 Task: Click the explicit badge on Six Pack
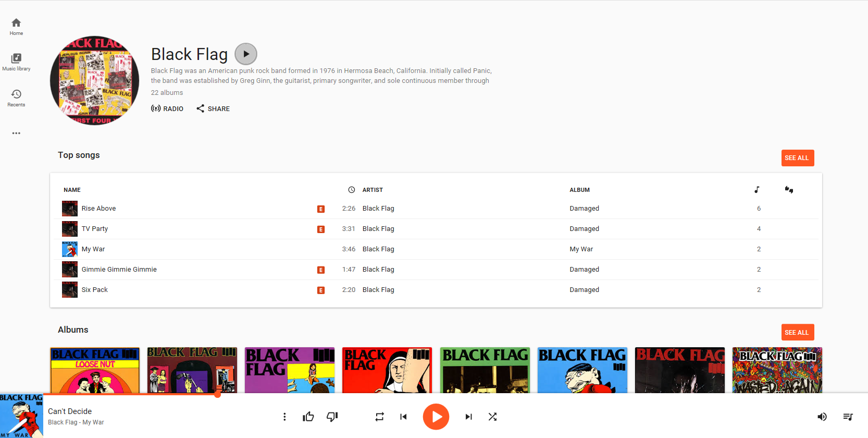click(x=321, y=290)
